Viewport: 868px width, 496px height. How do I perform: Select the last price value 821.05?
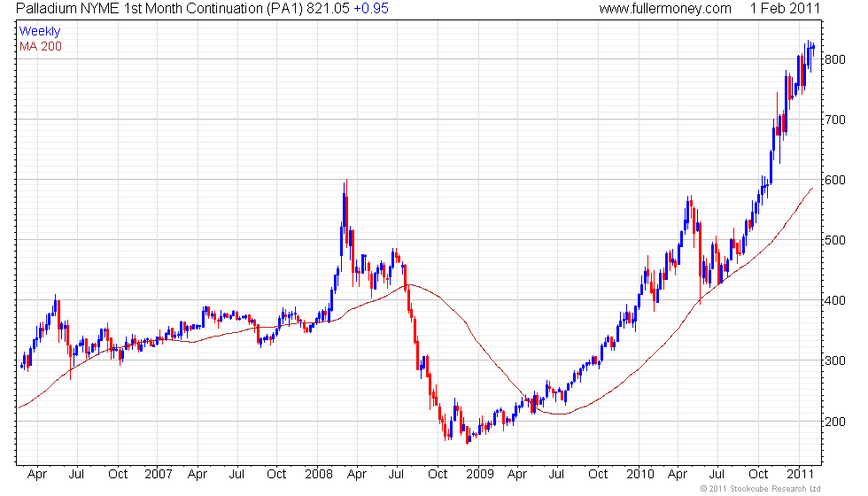pos(329,9)
